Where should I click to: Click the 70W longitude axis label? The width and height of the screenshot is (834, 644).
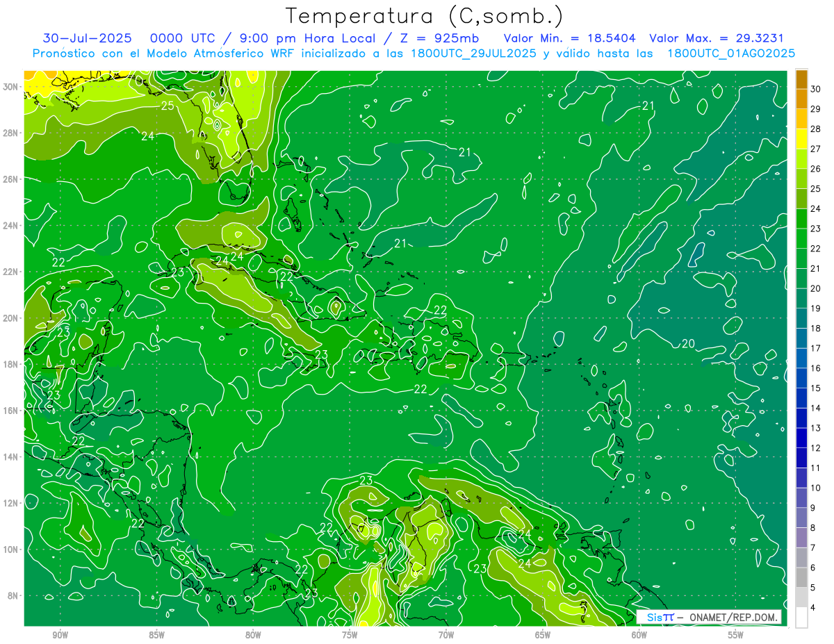pyautogui.click(x=446, y=635)
